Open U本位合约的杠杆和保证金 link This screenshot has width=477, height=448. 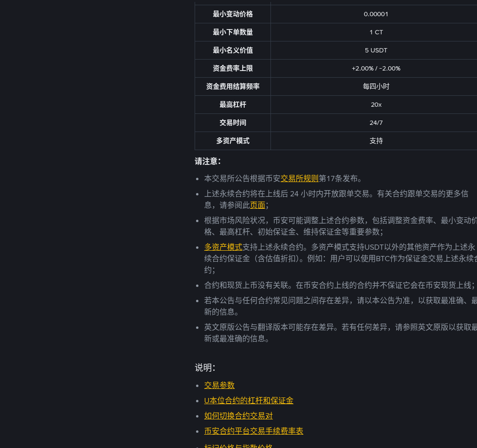coord(249,400)
